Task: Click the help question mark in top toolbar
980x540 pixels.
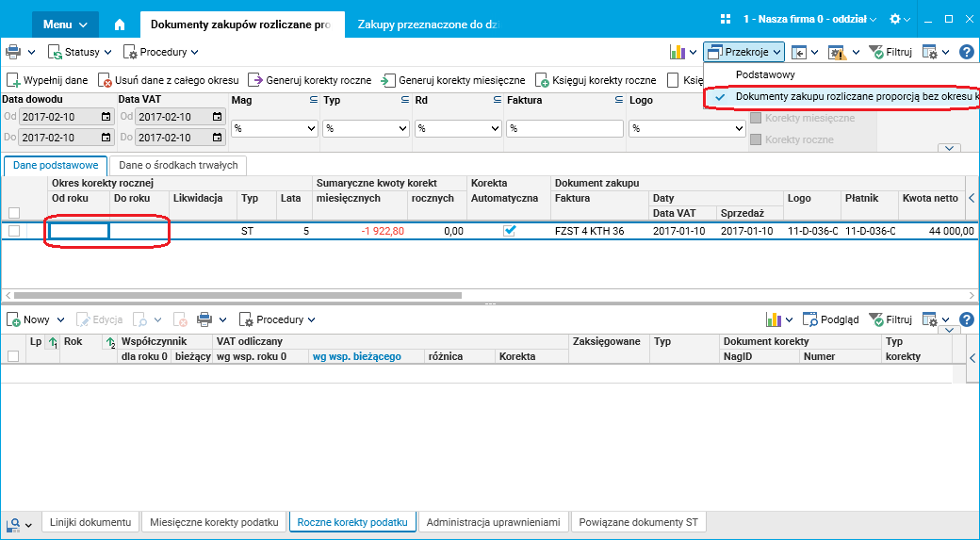Action: (966, 52)
